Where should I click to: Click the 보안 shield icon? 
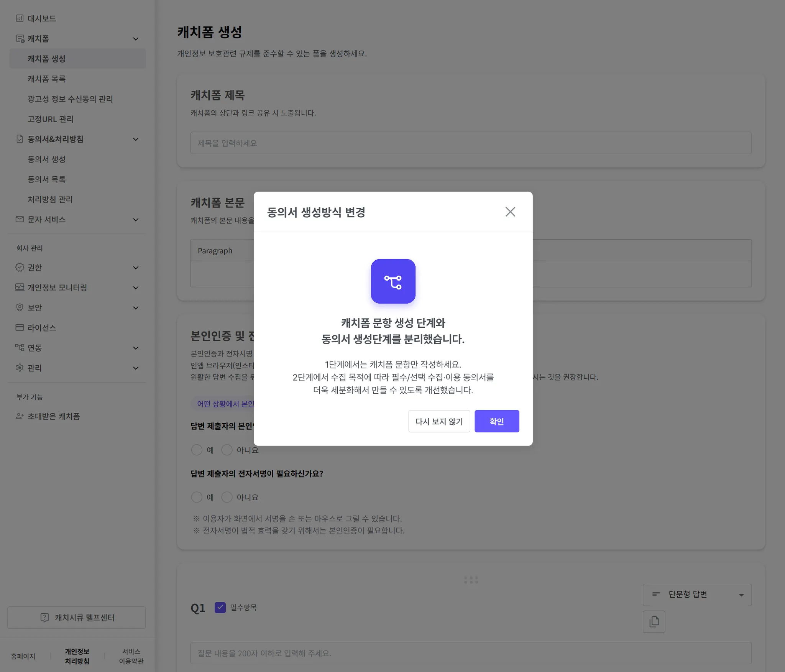click(20, 307)
